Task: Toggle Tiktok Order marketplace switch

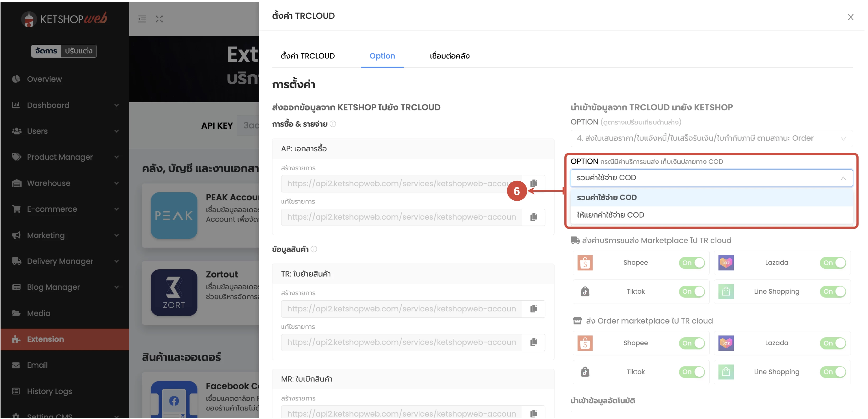Action: (692, 372)
